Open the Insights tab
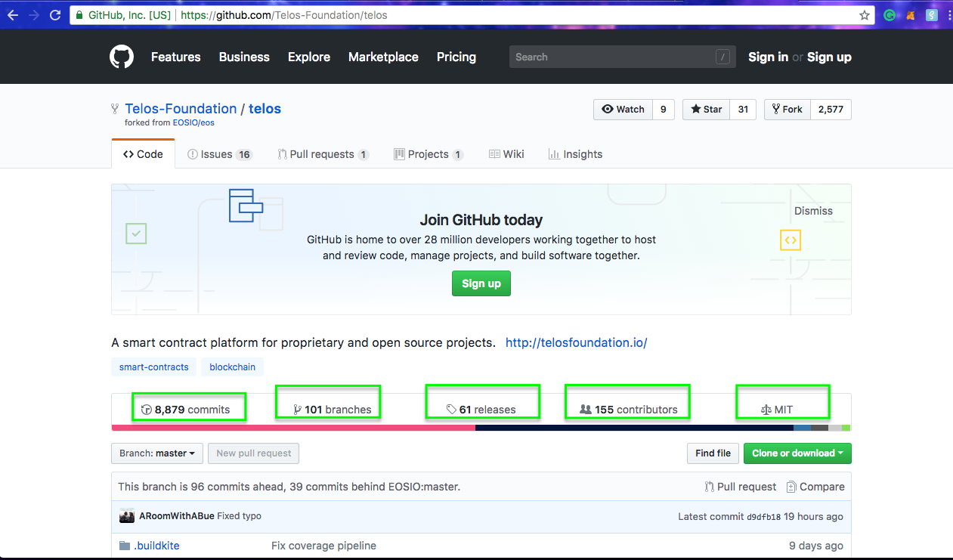This screenshot has width=953, height=560. pos(576,154)
